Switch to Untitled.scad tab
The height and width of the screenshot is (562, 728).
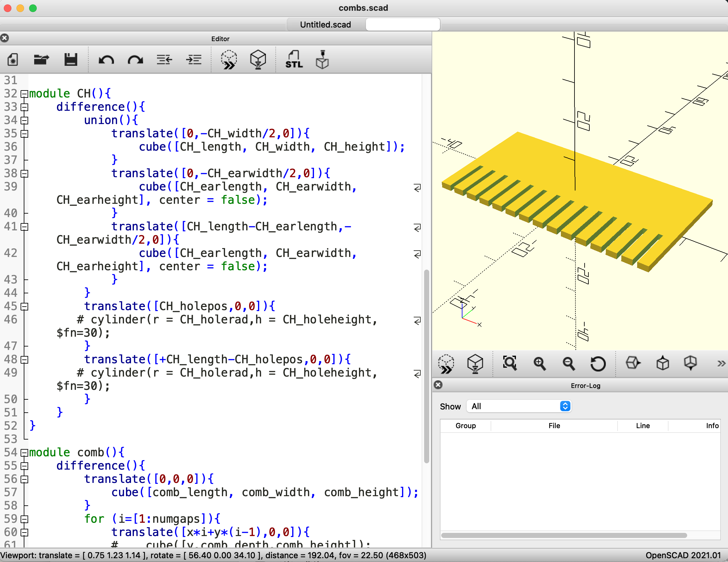click(x=325, y=25)
